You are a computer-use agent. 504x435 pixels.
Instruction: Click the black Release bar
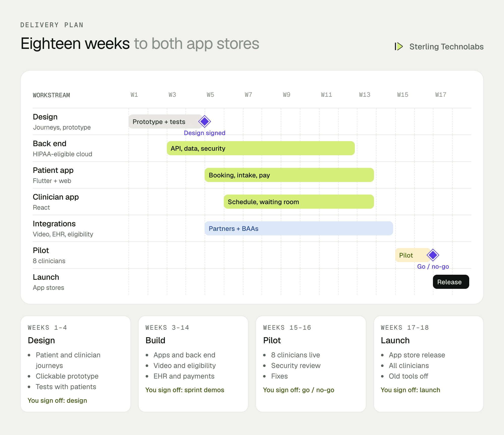coord(451,282)
